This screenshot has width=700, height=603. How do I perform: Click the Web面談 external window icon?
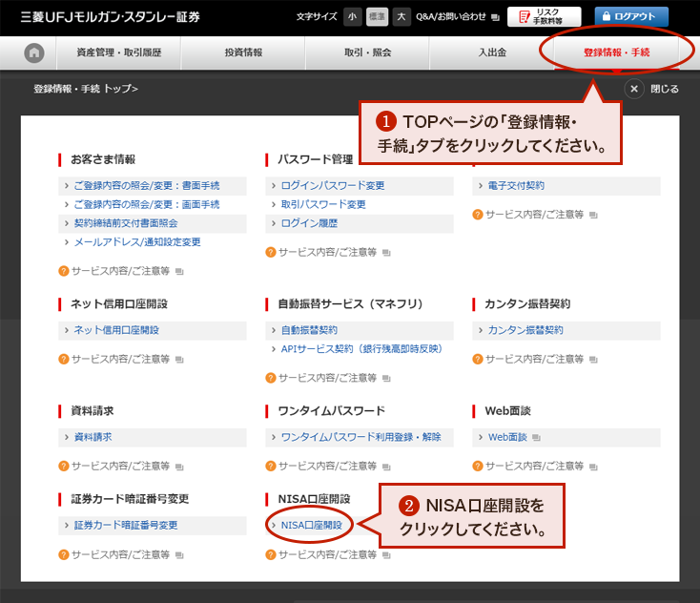point(536,438)
